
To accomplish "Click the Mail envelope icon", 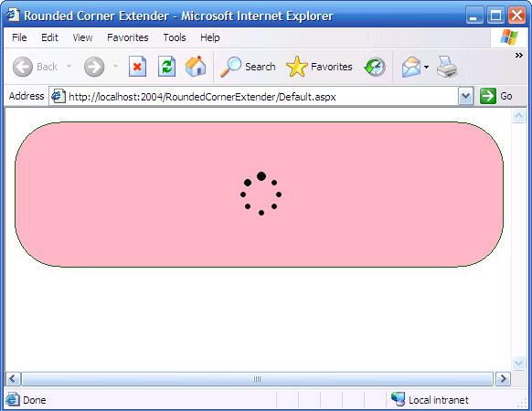I will [x=411, y=67].
